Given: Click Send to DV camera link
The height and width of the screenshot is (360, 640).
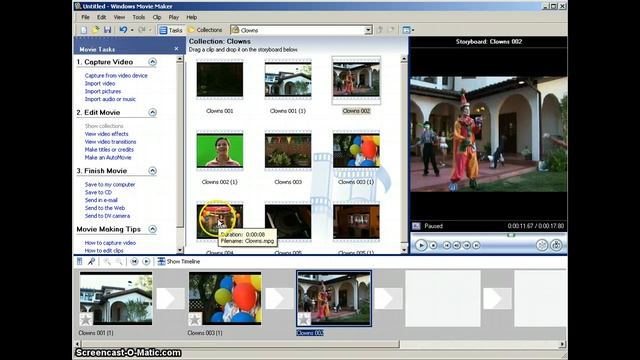Looking at the screenshot, I should pos(107,216).
